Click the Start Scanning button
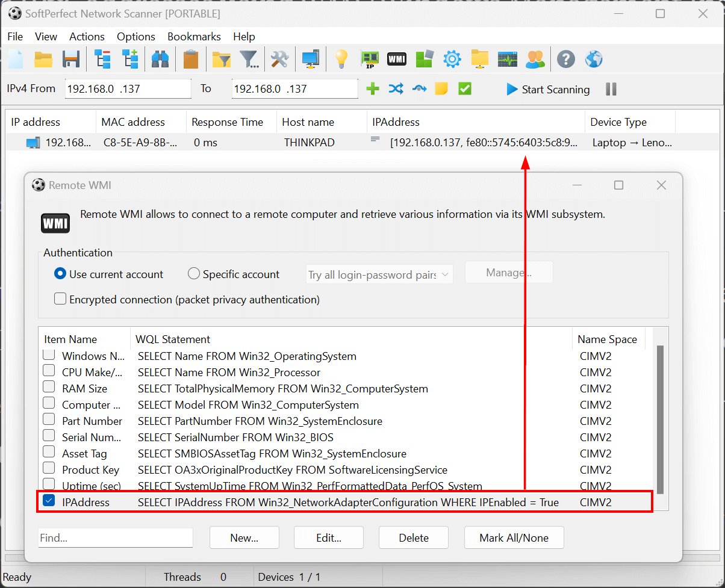 click(x=548, y=89)
